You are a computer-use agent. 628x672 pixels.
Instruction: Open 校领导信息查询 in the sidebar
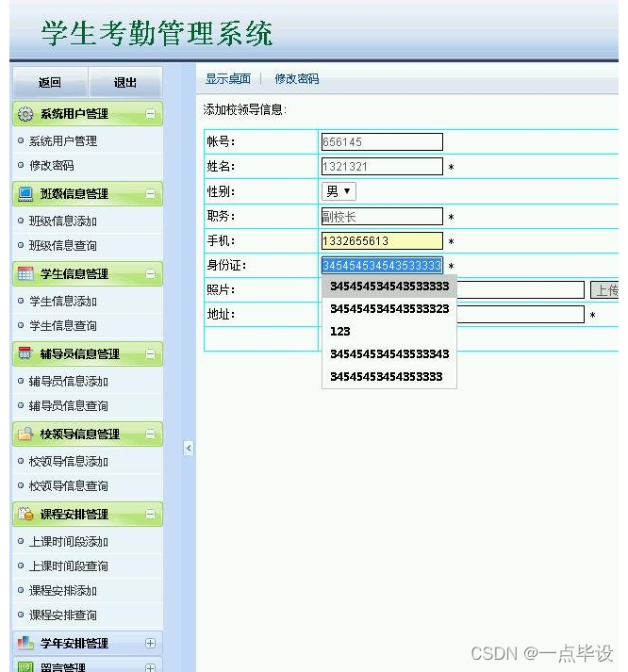[x=69, y=486]
